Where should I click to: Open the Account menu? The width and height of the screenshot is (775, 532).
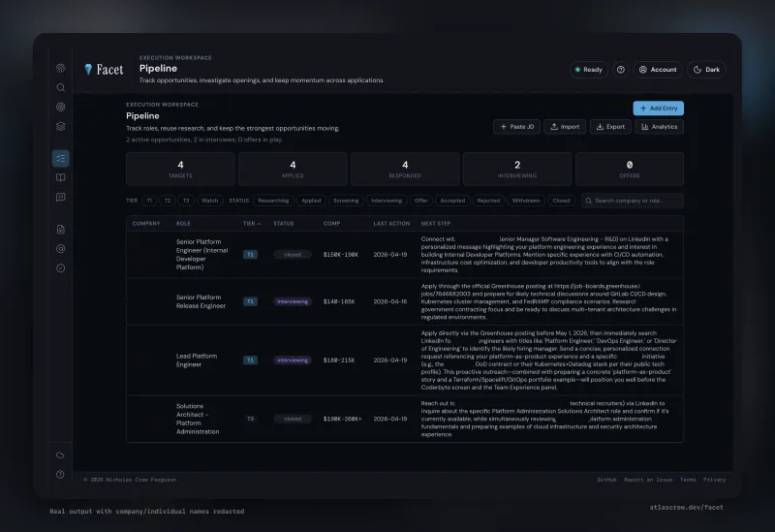click(658, 70)
